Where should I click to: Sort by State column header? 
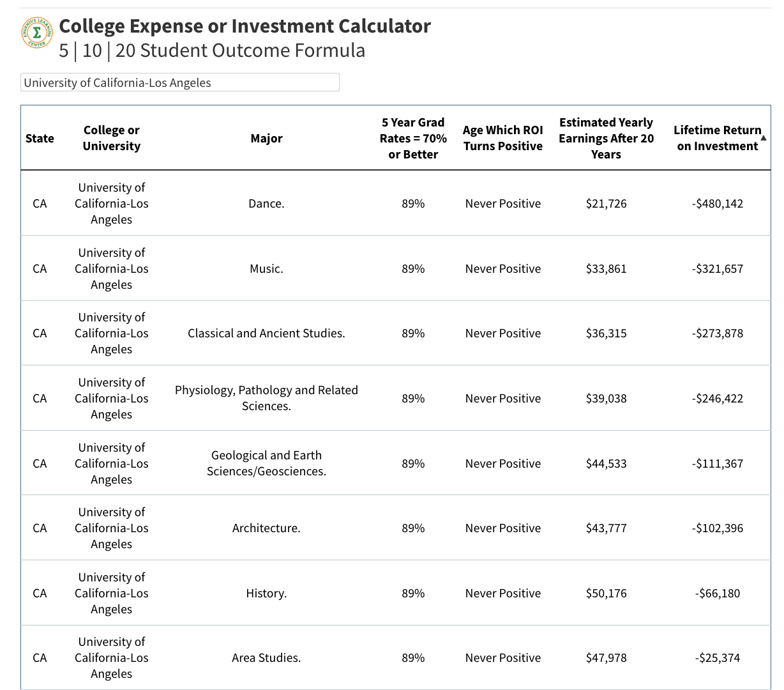pos(40,139)
